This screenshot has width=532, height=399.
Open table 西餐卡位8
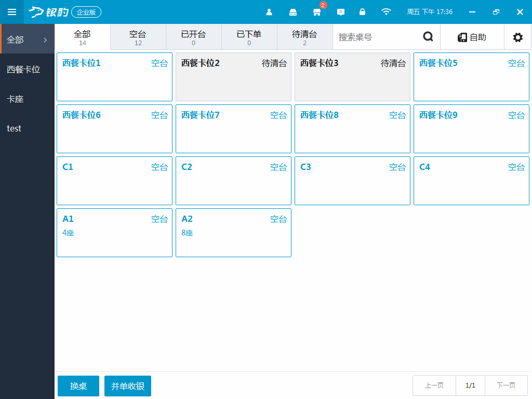click(353, 129)
